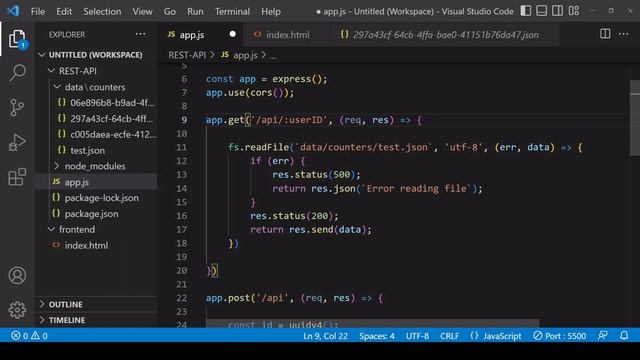Open 06e896b8-b9ad json file
The width and height of the screenshot is (640, 360).
(112, 103)
